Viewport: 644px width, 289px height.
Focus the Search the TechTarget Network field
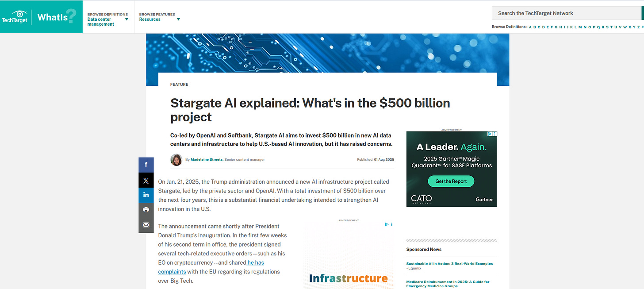(567, 13)
